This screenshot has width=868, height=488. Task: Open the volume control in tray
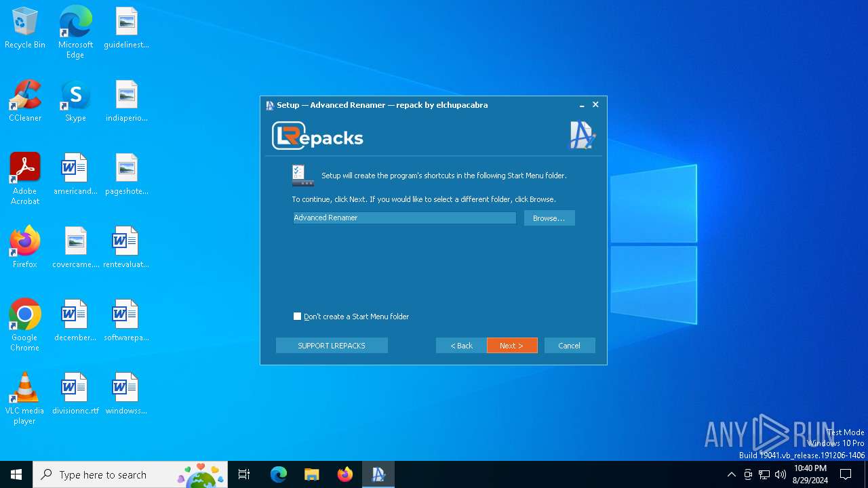781,474
